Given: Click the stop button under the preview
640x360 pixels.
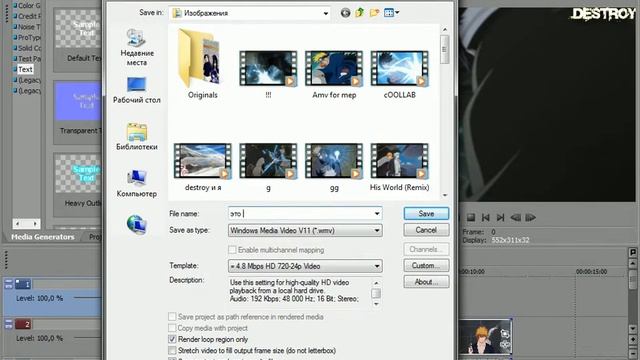Looking at the screenshot, I should (x=471, y=218).
